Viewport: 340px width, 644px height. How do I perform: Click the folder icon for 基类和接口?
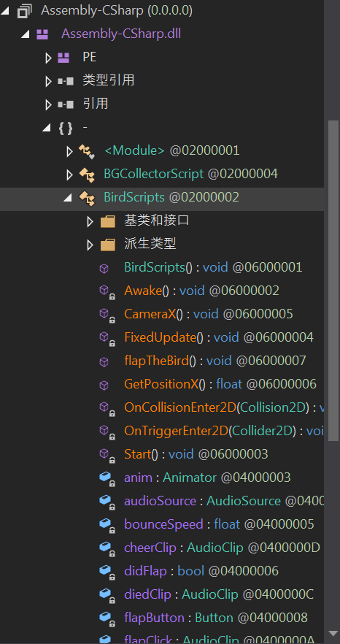pyautogui.click(x=107, y=222)
